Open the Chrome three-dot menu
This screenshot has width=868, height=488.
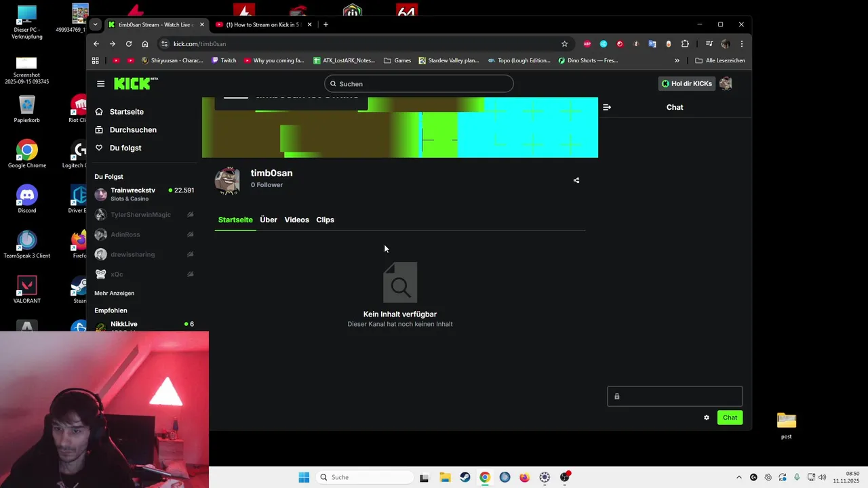click(x=742, y=44)
